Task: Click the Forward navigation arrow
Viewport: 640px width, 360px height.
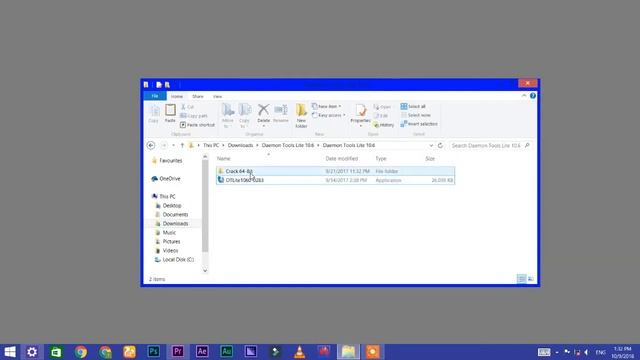Action: (164, 145)
